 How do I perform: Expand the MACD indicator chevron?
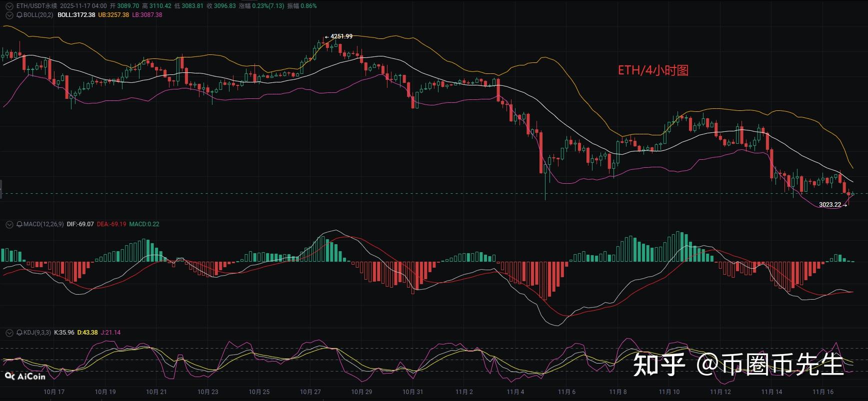pyautogui.click(x=9, y=224)
